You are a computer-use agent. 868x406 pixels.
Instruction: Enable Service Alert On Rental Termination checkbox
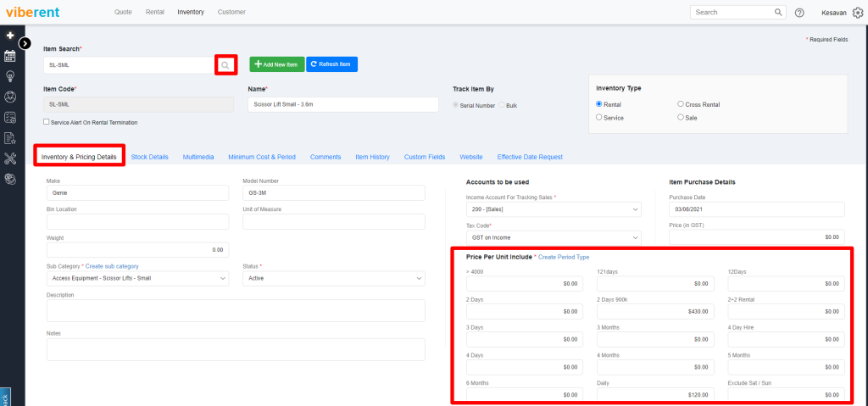pyautogui.click(x=47, y=122)
